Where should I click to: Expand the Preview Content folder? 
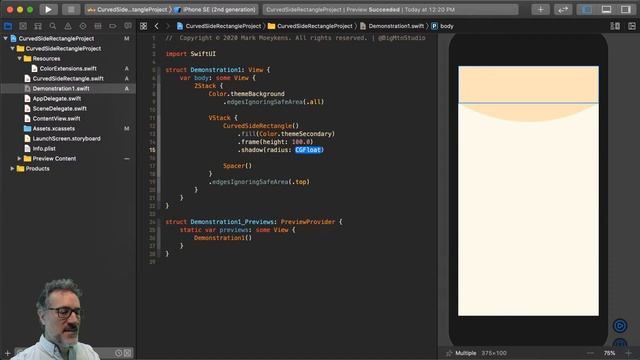(19, 158)
